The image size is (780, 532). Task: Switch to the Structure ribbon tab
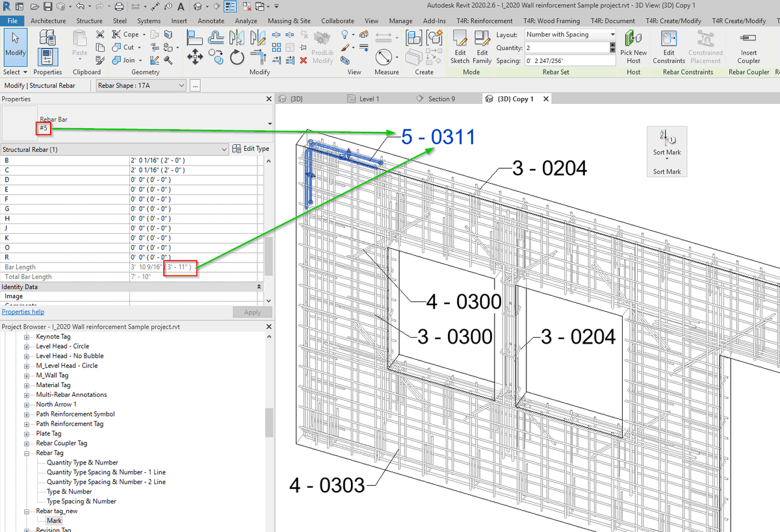coord(90,21)
